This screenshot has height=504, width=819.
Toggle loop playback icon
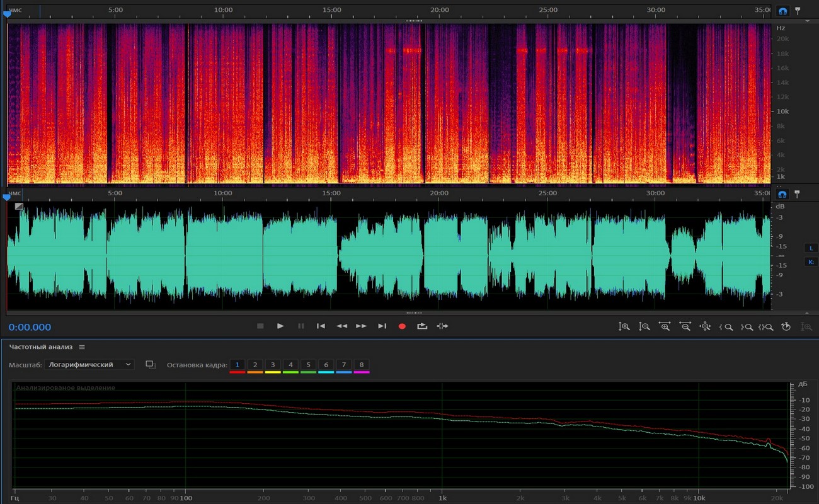tap(422, 326)
